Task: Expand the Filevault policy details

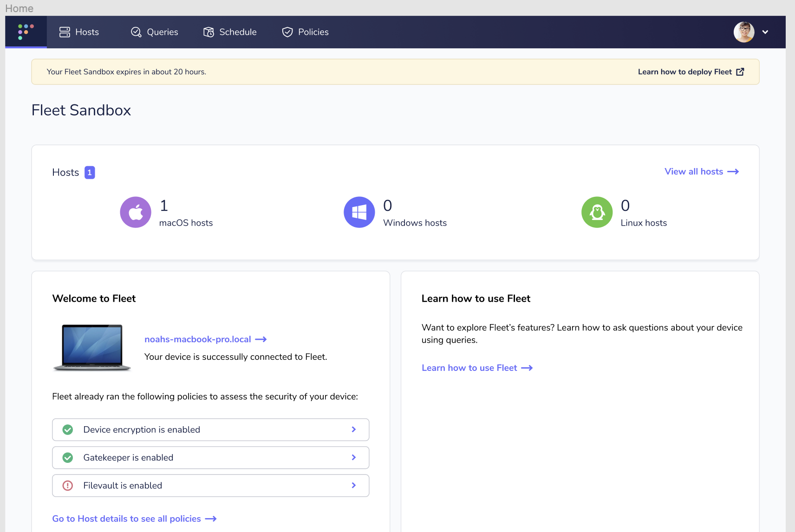Action: coord(353,485)
